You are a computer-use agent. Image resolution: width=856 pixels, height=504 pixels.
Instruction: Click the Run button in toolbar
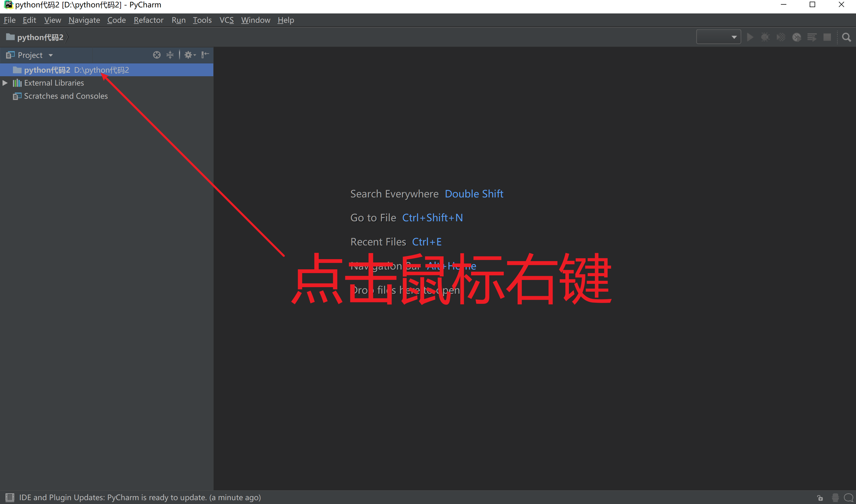coord(750,37)
